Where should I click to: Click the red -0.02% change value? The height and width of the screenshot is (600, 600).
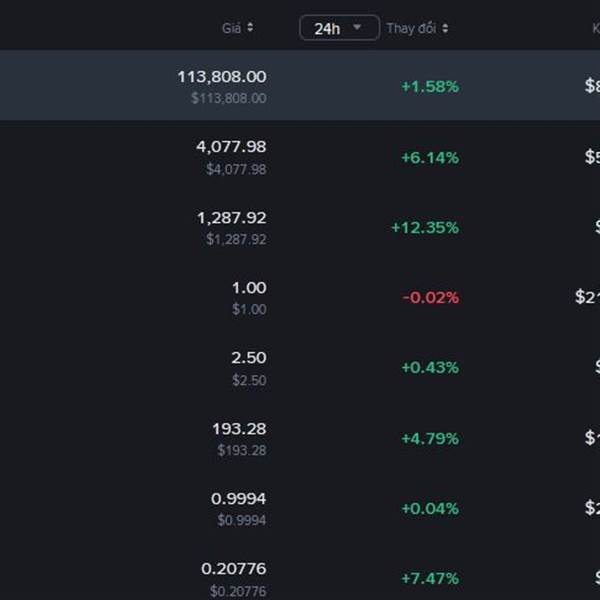pyautogui.click(x=430, y=298)
